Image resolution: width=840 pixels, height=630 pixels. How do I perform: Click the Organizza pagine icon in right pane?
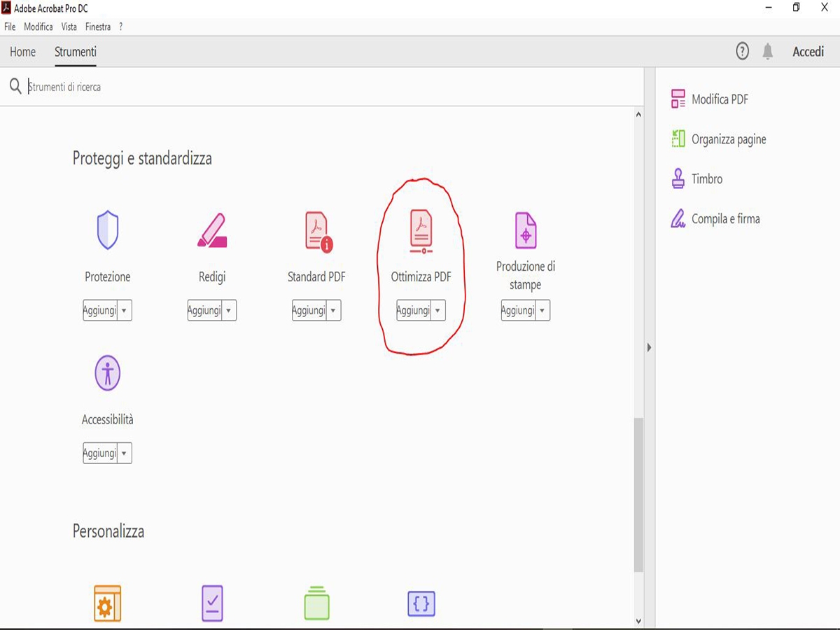pos(678,139)
